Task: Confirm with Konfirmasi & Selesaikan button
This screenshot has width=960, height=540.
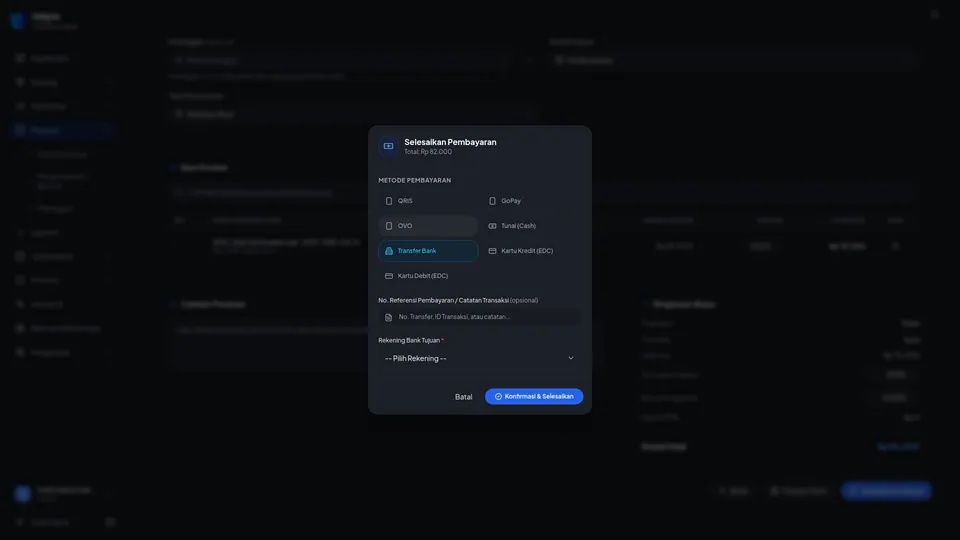Action: click(x=534, y=397)
